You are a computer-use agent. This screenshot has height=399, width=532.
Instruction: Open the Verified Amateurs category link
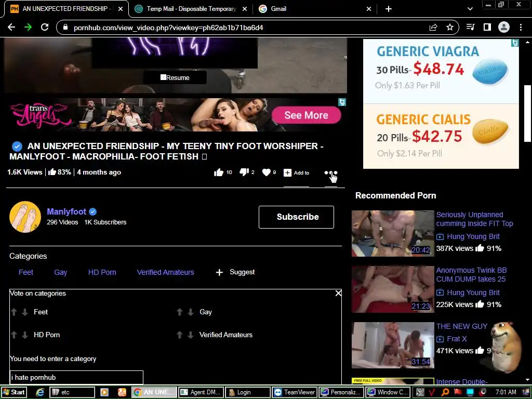pos(166,272)
